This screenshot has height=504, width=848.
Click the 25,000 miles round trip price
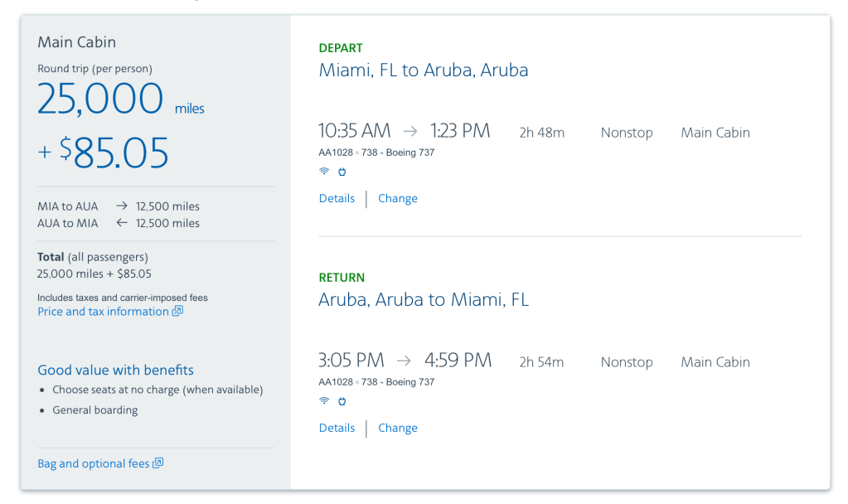click(100, 100)
